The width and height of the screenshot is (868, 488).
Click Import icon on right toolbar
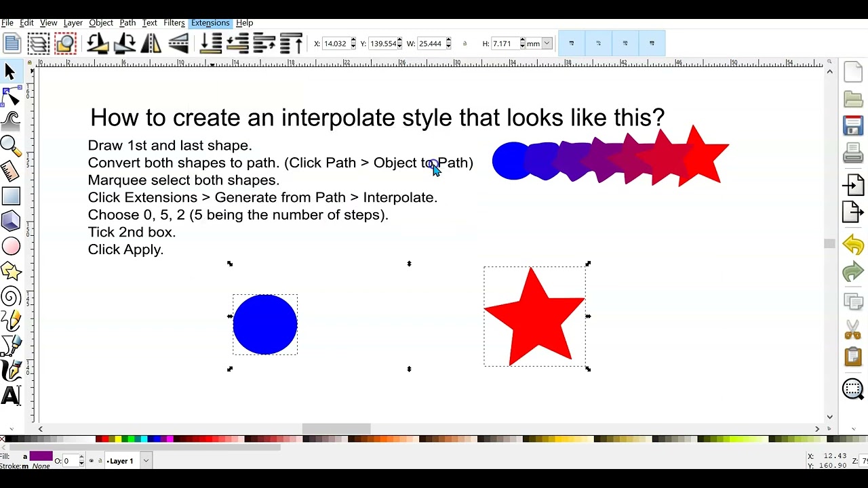(853, 184)
